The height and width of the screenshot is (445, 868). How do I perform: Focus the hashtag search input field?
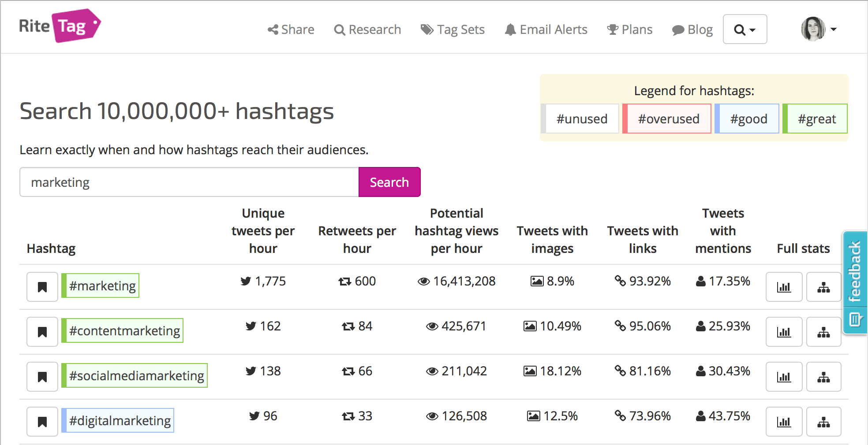click(x=189, y=182)
